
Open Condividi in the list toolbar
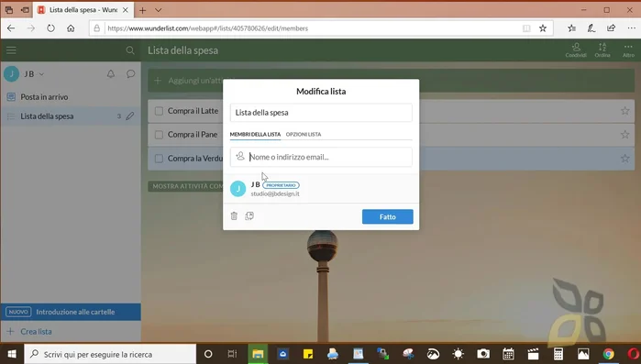576,50
